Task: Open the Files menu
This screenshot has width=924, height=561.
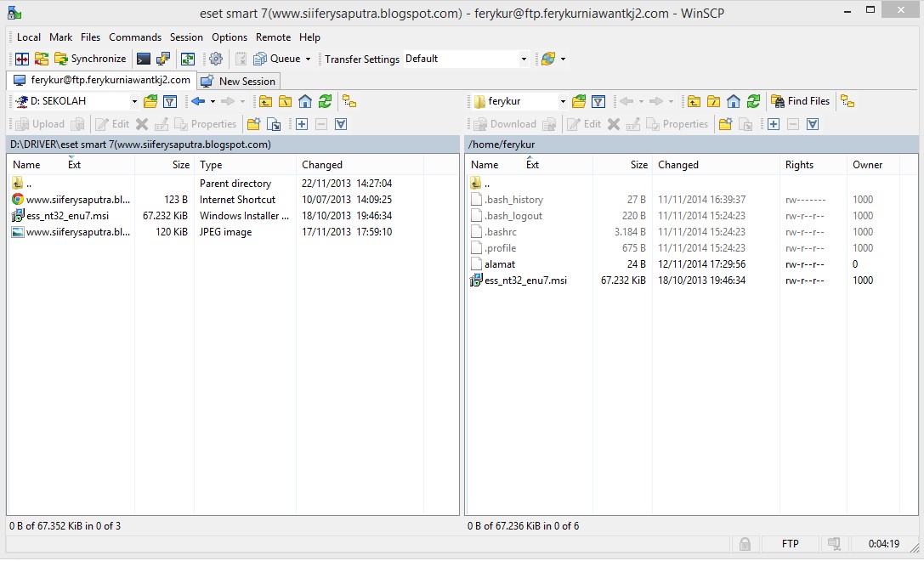Action: [90, 37]
